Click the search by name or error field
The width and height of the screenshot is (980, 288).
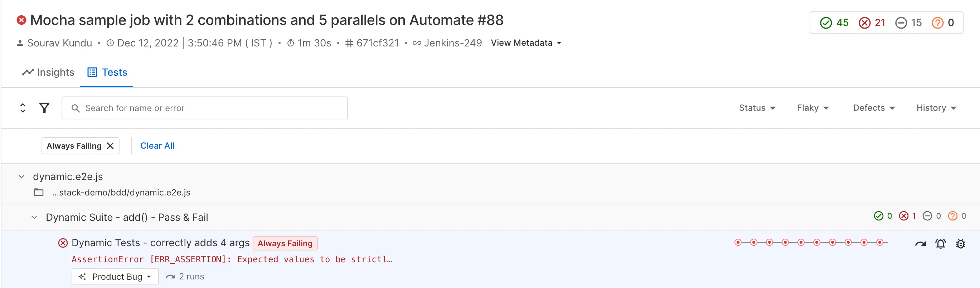(x=205, y=108)
